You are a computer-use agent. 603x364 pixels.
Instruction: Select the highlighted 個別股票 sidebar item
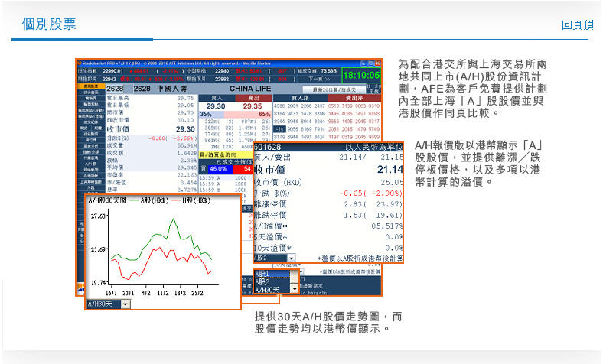coord(91,86)
